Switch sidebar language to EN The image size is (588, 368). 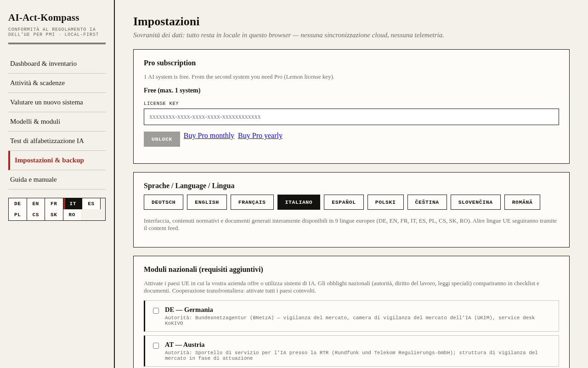36,204
